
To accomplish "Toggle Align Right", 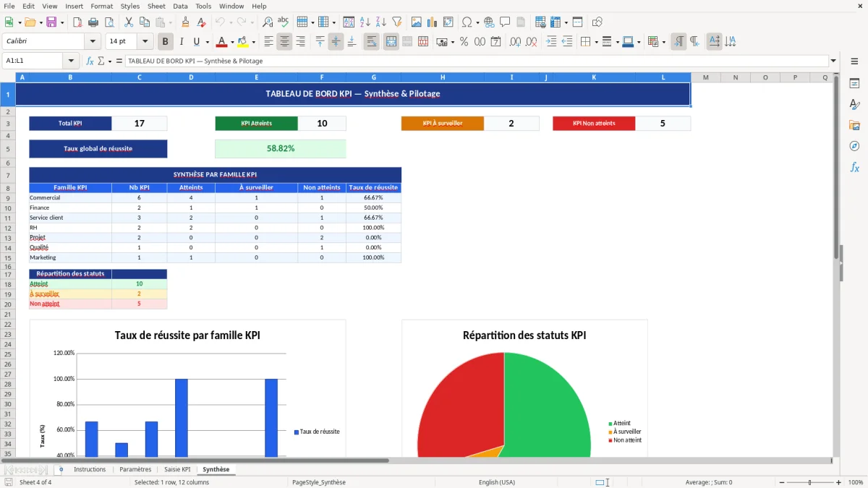I will 300,41.
